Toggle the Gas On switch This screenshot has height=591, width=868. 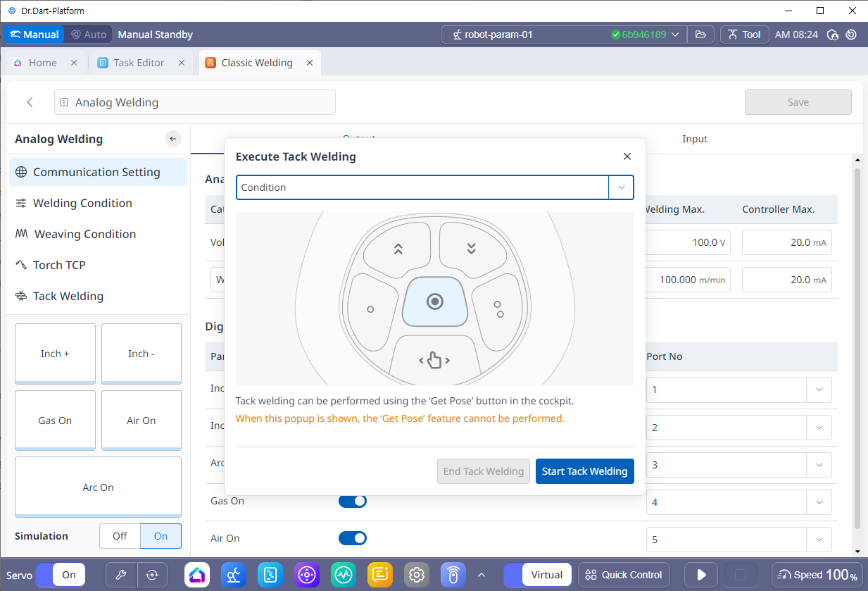pyautogui.click(x=353, y=501)
